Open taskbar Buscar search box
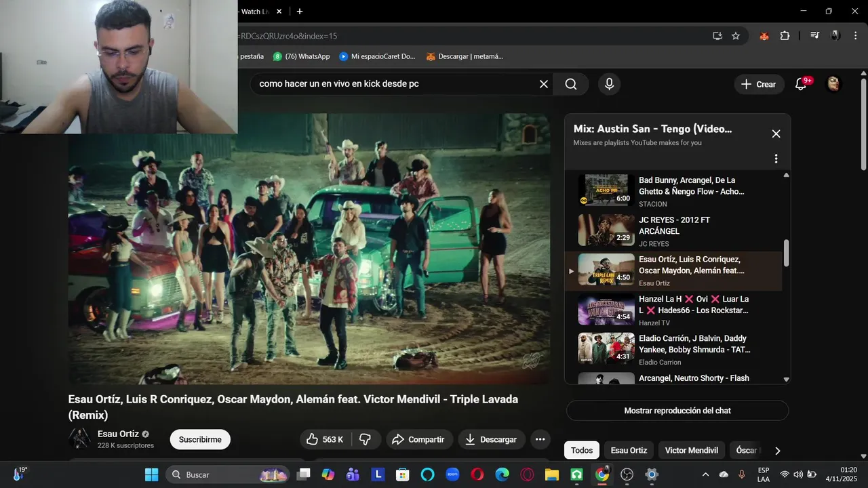 pyautogui.click(x=228, y=474)
